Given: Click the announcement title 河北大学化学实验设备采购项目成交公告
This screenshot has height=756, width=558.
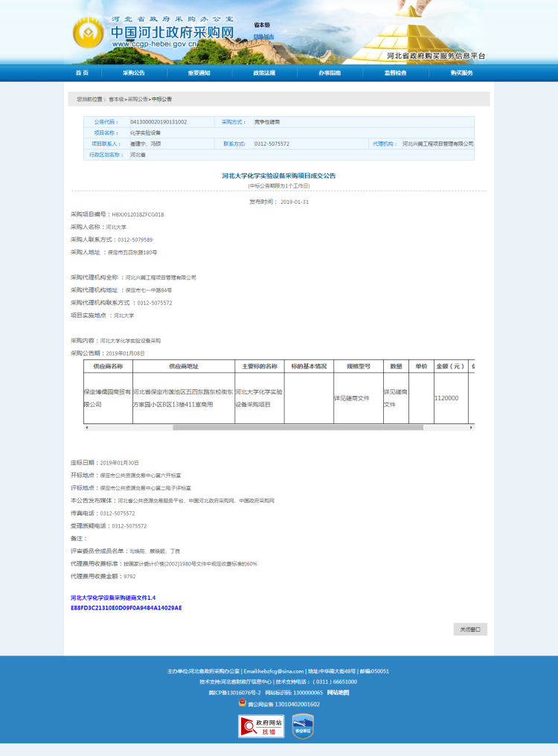Looking at the screenshot, I should [279, 176].
